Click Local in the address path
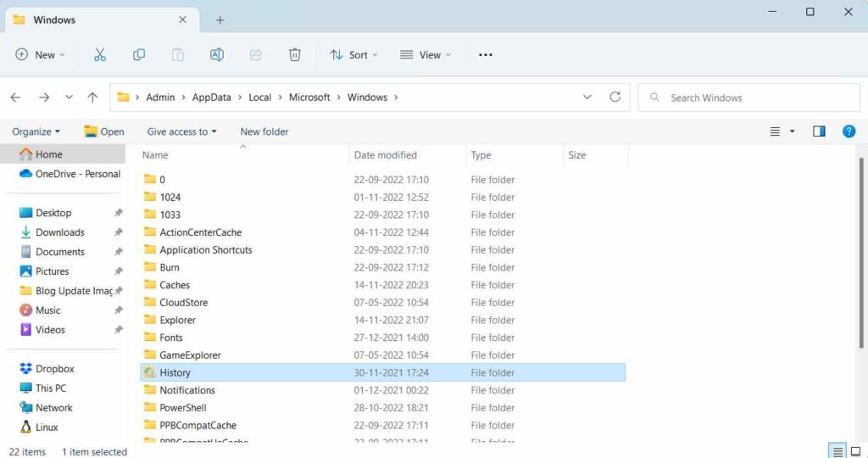 (x=259, y=97)
